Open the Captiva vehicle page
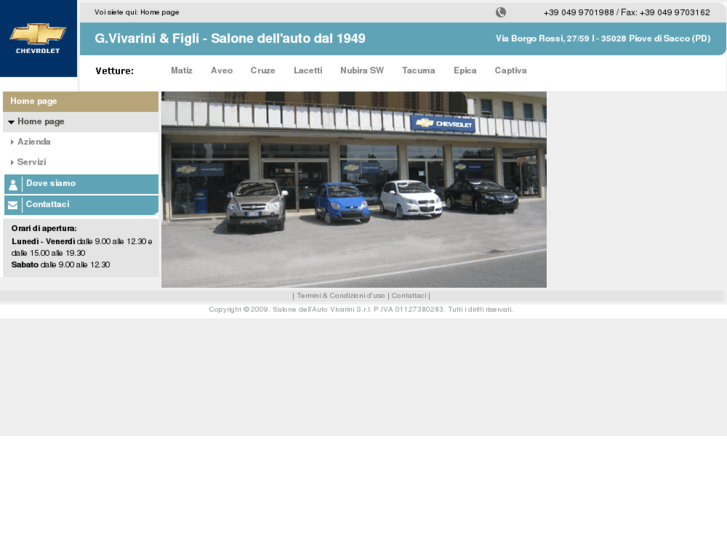The image size is (727, 545). (x=510, y=71)
